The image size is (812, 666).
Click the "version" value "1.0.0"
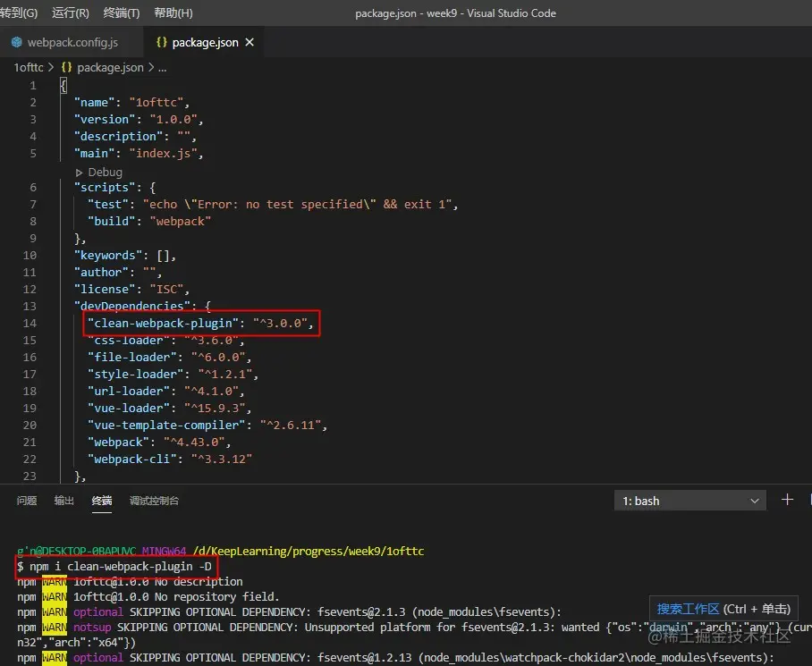pos(173,120)
